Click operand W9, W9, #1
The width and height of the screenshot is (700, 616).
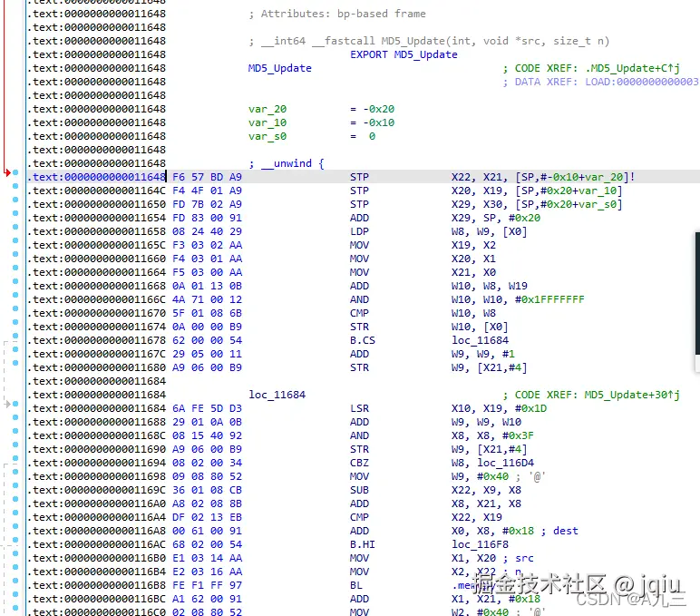click(x=483, y=354)
